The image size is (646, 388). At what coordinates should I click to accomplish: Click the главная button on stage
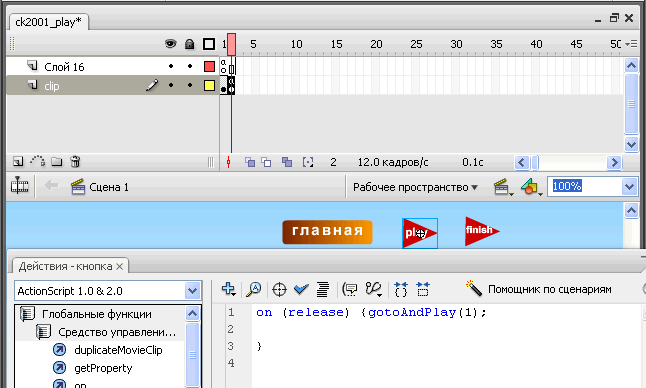(327, 232)
